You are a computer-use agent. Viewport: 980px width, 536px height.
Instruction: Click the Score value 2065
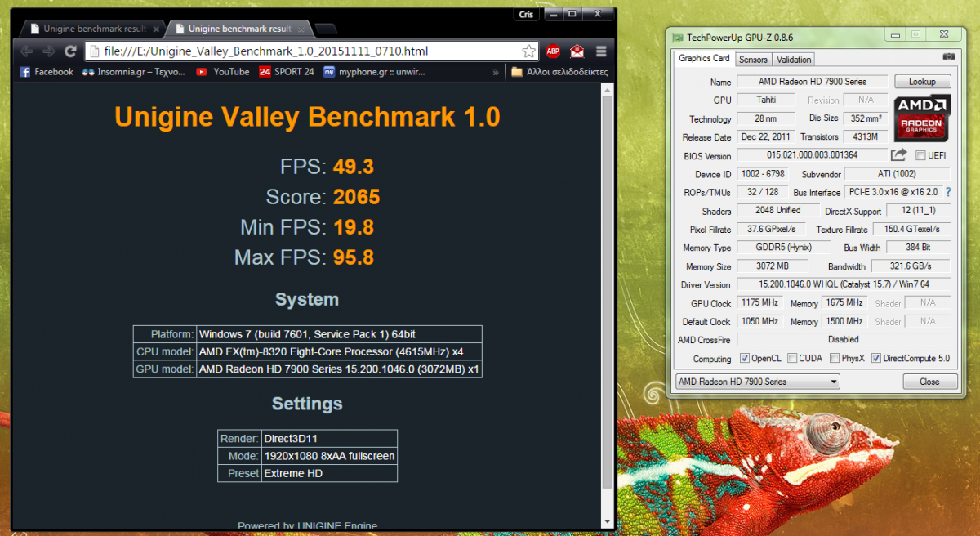pos(357,197)
